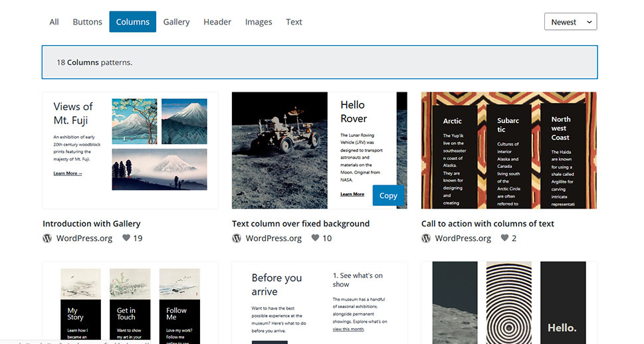Image resolution: width=644 pixels, height=344 pixels.
Task: Click Learn More link in Hello Rover preview
Action: point(352,194)
